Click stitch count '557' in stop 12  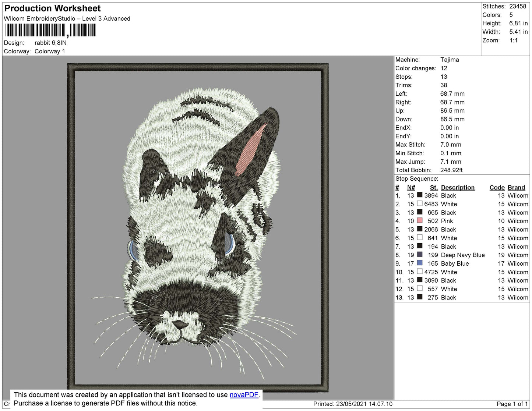point(433,289)
